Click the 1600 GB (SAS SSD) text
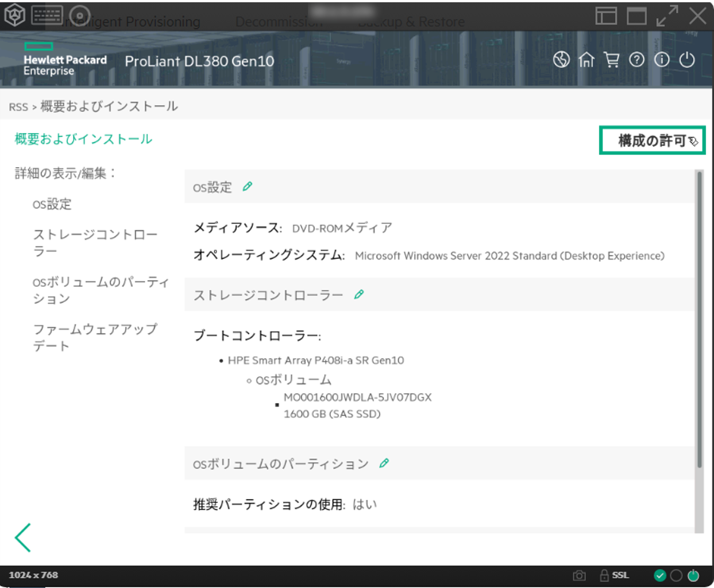The width and height of the screenshot is (714, 588). tap(332, 414)
